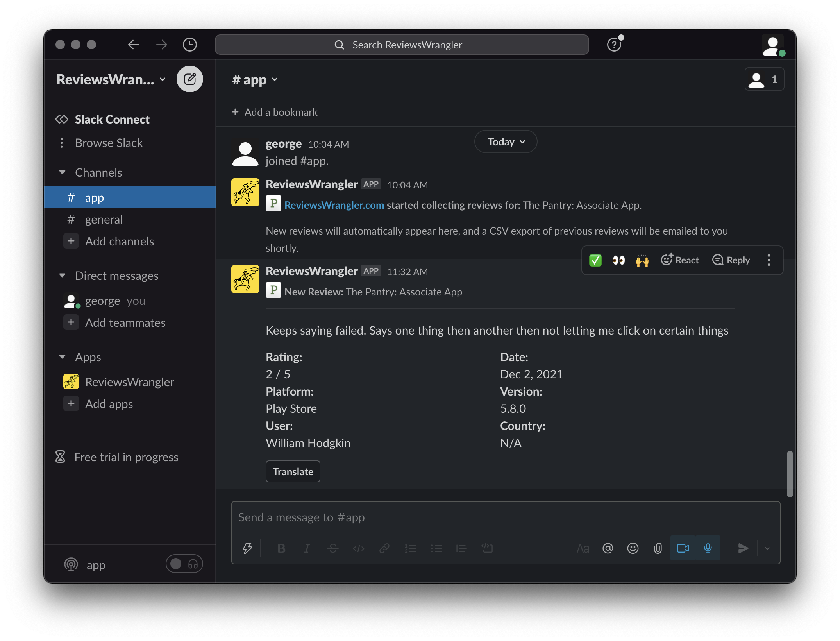Click the record video clip icon

683,548
